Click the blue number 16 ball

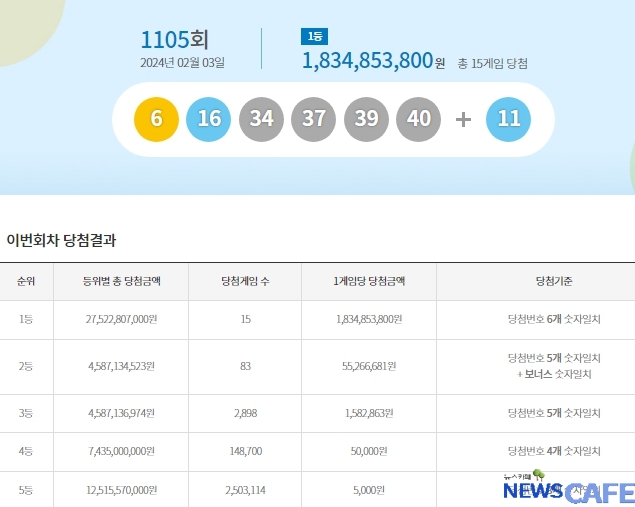pyautogui.click(x=209, y=119)
